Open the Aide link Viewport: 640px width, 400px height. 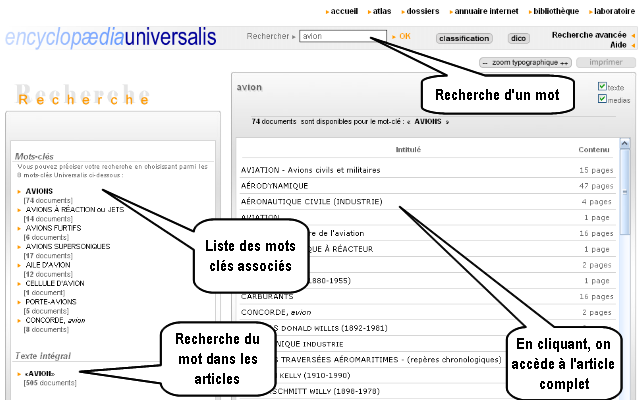(x=618, y=45)
